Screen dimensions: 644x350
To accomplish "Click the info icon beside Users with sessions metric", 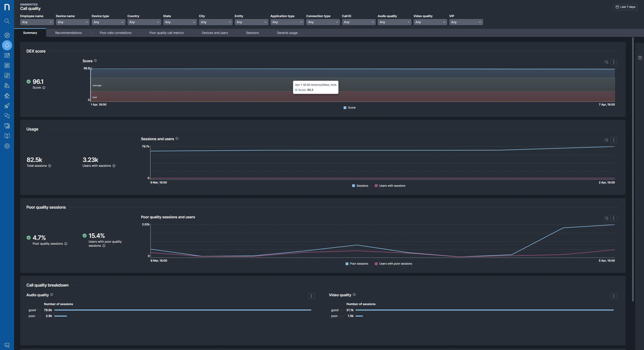I will tap(114, 166).
